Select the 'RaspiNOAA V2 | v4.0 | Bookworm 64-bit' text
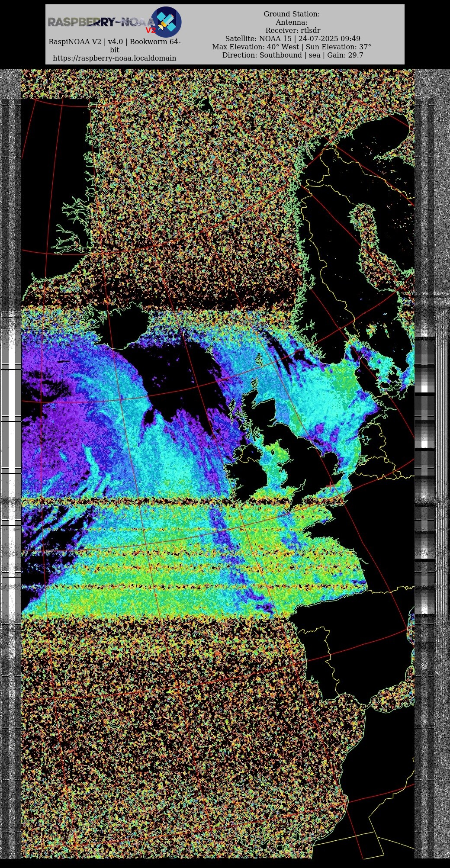 tap(115, 46)
